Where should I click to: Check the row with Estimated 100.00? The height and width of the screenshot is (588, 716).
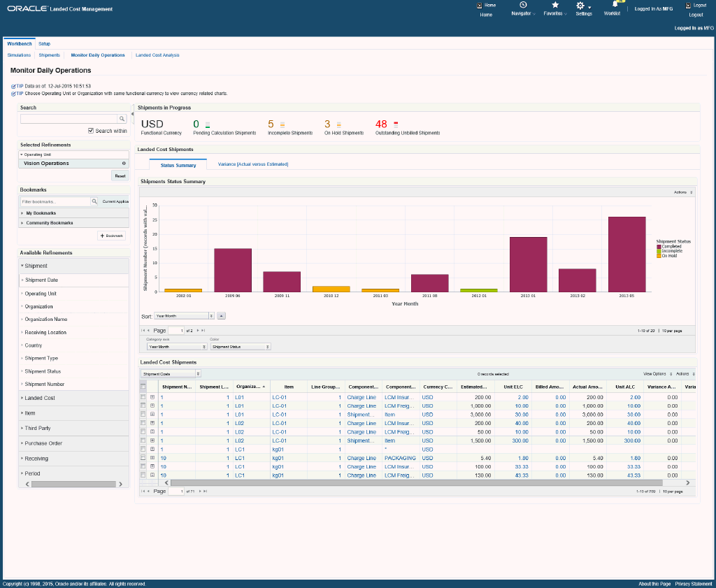[x=143, y=466]
